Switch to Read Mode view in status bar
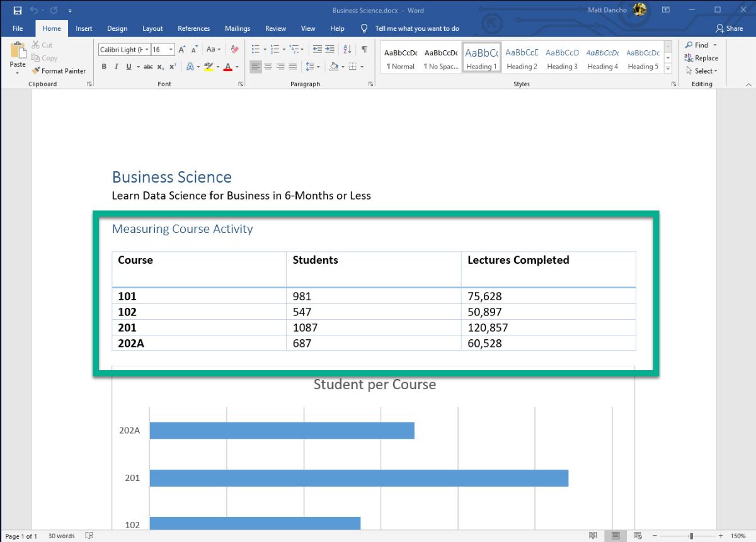The width and height of the screenshot is (756, 542). (593, 536)
